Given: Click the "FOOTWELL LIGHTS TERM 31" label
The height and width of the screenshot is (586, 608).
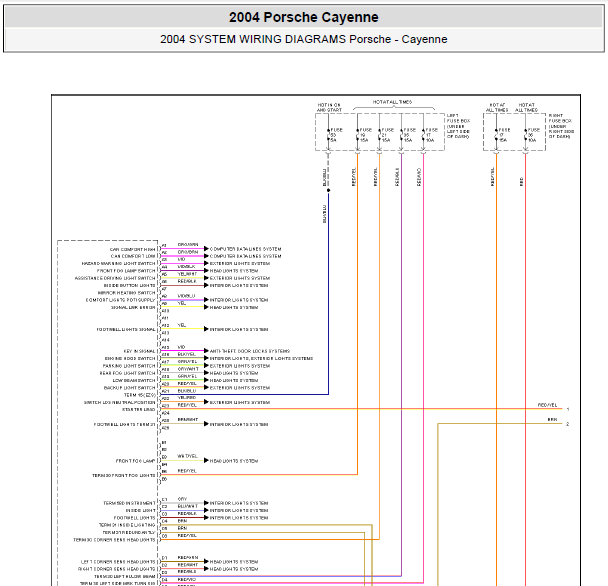Looking at the screenshot, I should click(124, 425).
